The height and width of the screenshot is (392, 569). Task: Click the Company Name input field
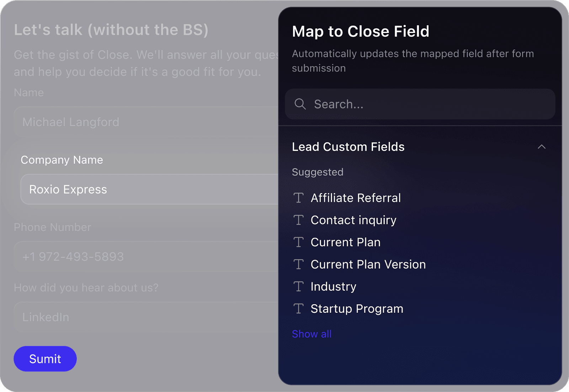149,189
